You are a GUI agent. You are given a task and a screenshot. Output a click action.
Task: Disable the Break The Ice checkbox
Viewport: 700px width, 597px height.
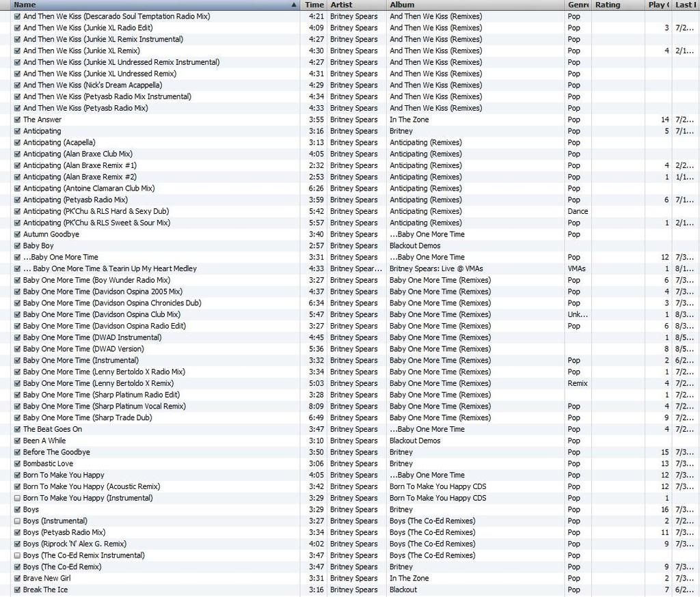[x=17, y=589]
